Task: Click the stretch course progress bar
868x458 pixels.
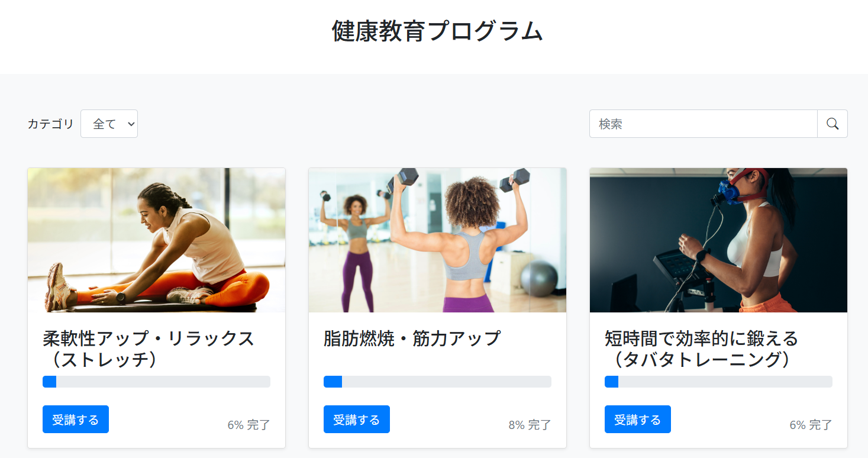Action: [156, 382]
